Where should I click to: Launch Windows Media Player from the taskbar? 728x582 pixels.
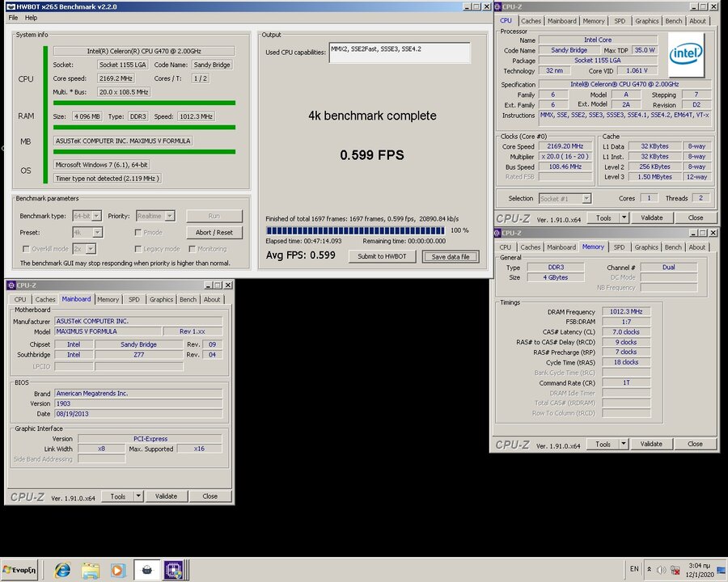coord(118,569)
